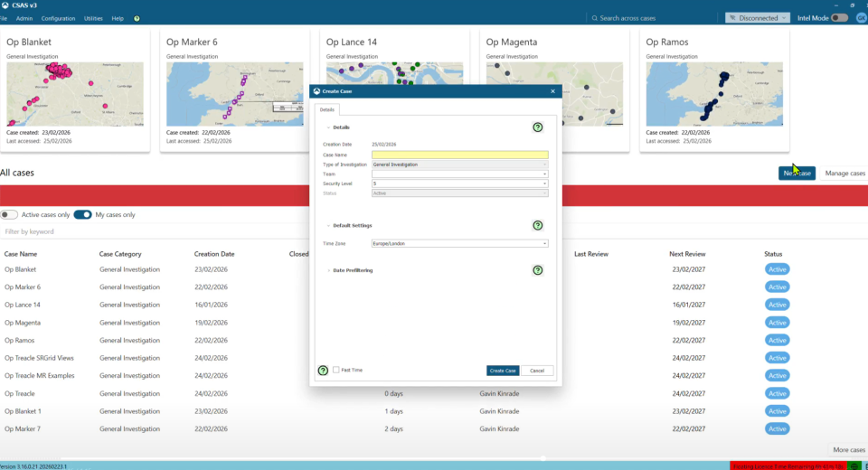Click the help icon beside the Details section

tap(538, 127)
